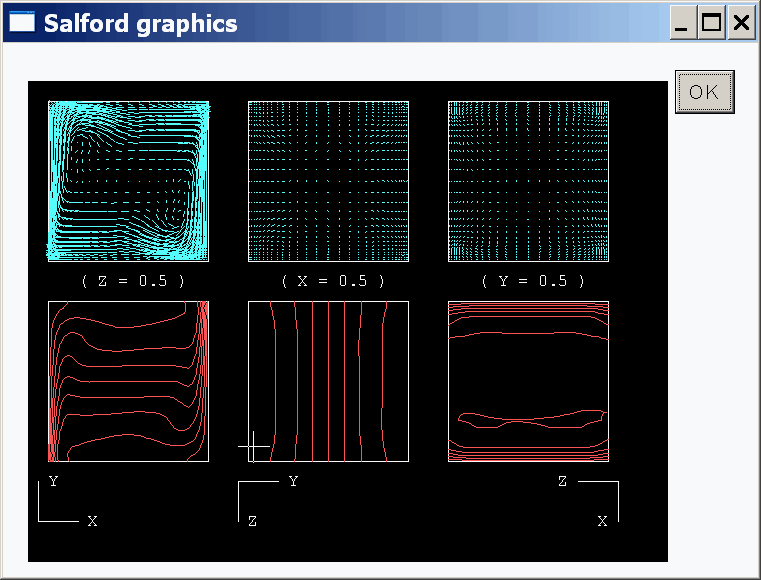
Task: Click the Y-X axis indicator at bottom left
Action: (68, 501)
